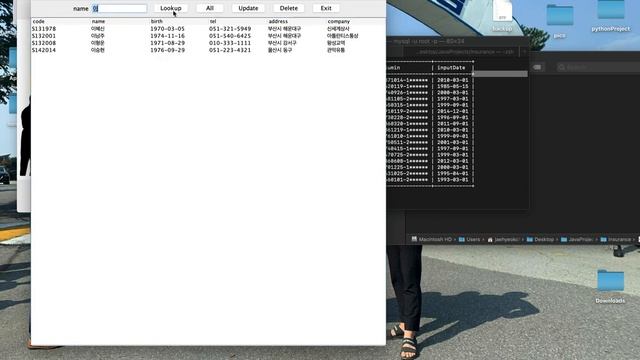This screenshot has width=640, height=360.
Task: Click birth date 1976-09-29
Action: pos(167,50)
